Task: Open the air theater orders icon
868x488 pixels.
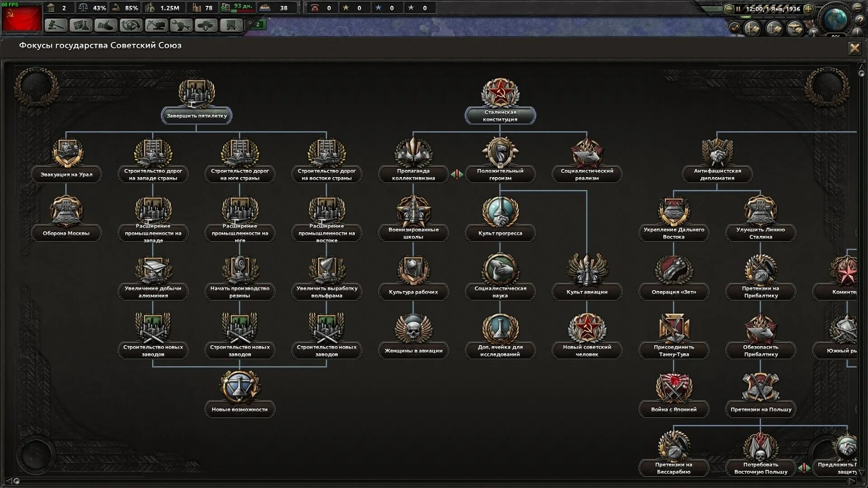Action: [795, 29]
